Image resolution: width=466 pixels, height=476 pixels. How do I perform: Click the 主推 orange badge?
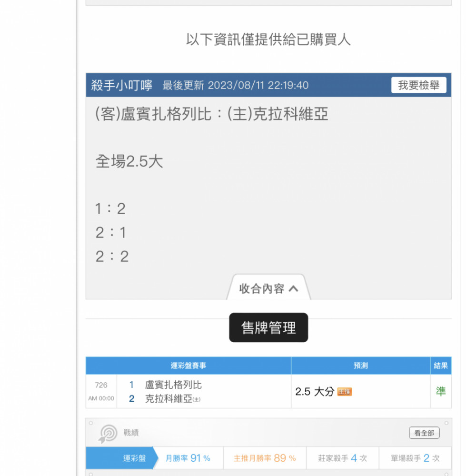tap(344, 392)
